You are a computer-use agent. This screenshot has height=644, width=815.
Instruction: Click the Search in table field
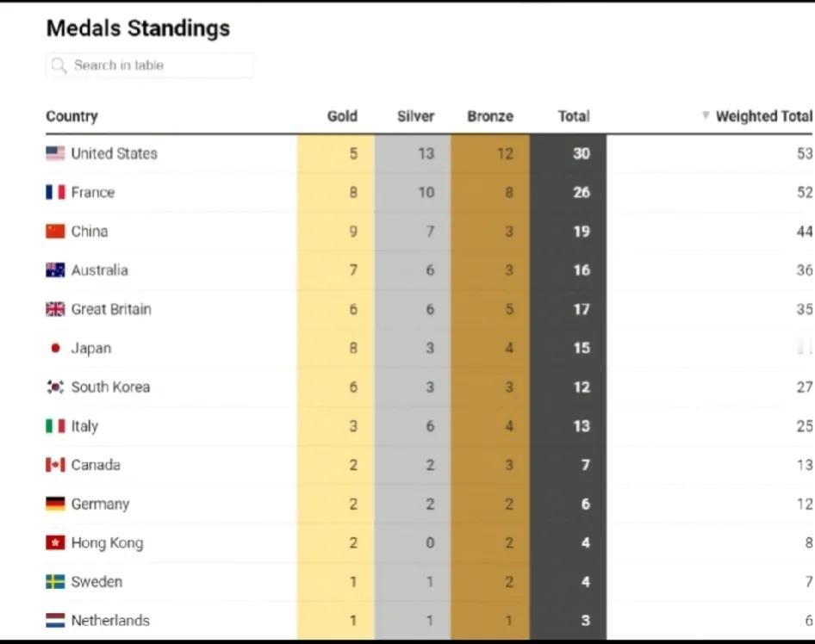[x=155, y=65]
